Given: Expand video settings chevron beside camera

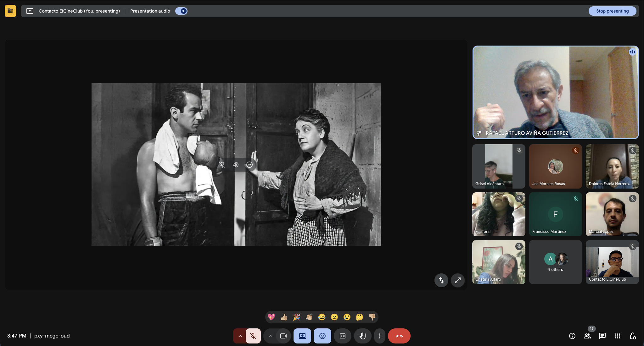Looking at the screenshot, I should (270, 336).
